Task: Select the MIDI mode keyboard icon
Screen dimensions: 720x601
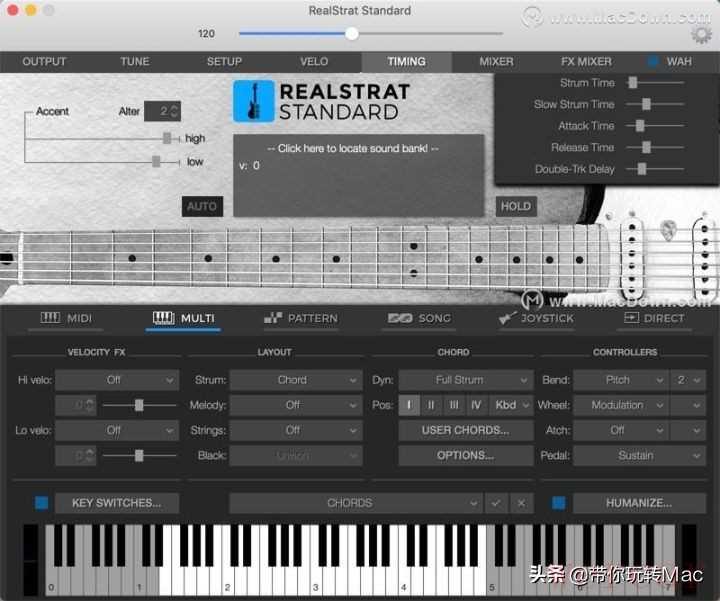Action: pos(50,318)
